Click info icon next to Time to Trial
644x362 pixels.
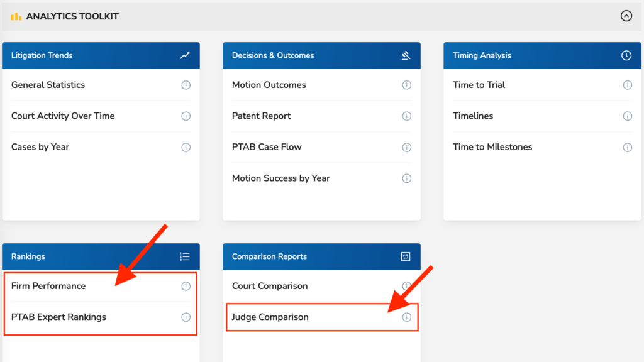(x=627, y=85)
